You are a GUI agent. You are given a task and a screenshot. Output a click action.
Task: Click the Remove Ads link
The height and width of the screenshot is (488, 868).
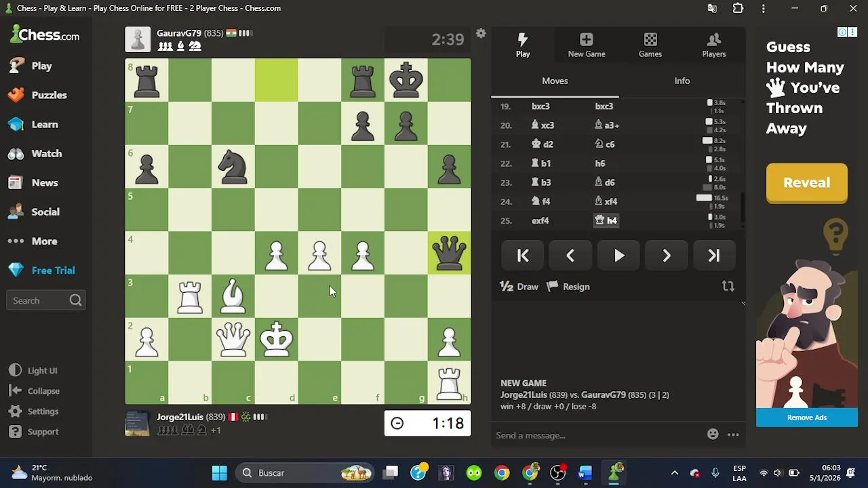click(x=807, y=418)
